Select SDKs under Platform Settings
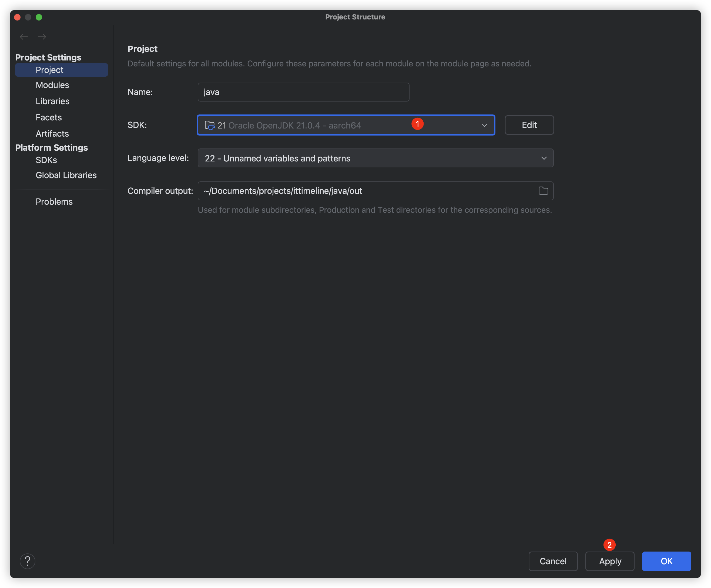This screenshot has height=588, width=711. pos(46,160)
